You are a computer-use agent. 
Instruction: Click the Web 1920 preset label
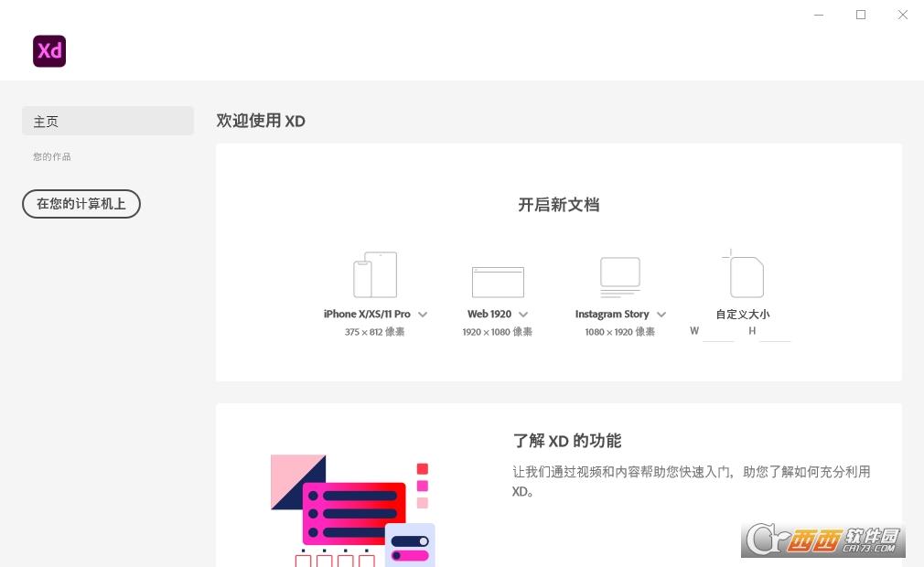(489, 314)
